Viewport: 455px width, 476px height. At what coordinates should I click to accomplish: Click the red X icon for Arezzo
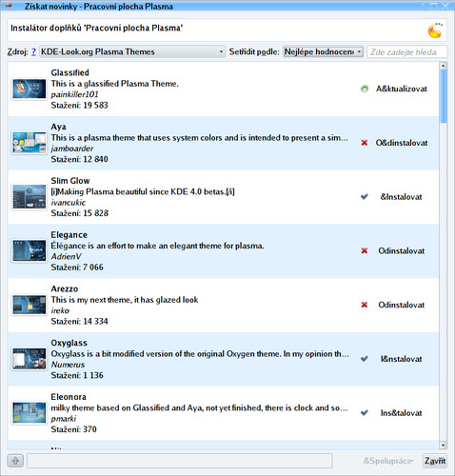tap(365, 305)
